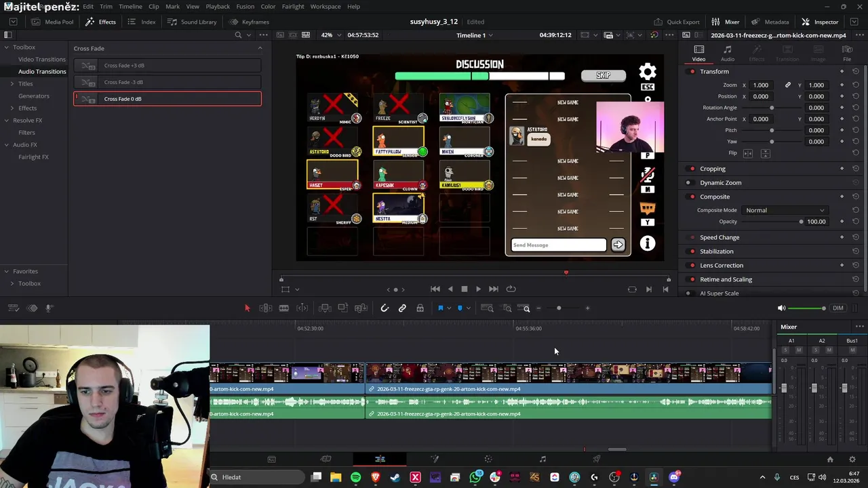Open the Fairlight menu

pyautogui.click(x=293, y=6)
